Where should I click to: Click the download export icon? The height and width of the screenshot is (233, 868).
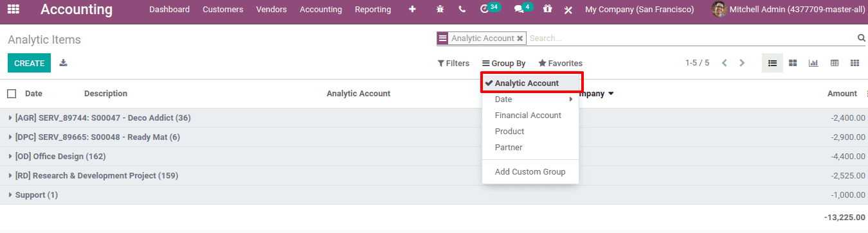[64, 63]
